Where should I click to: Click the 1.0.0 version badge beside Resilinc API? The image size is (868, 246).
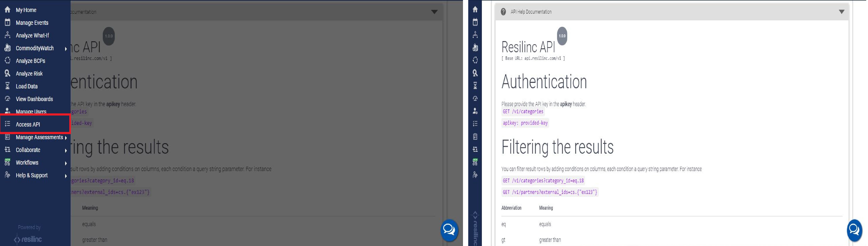tap(562, 36)
